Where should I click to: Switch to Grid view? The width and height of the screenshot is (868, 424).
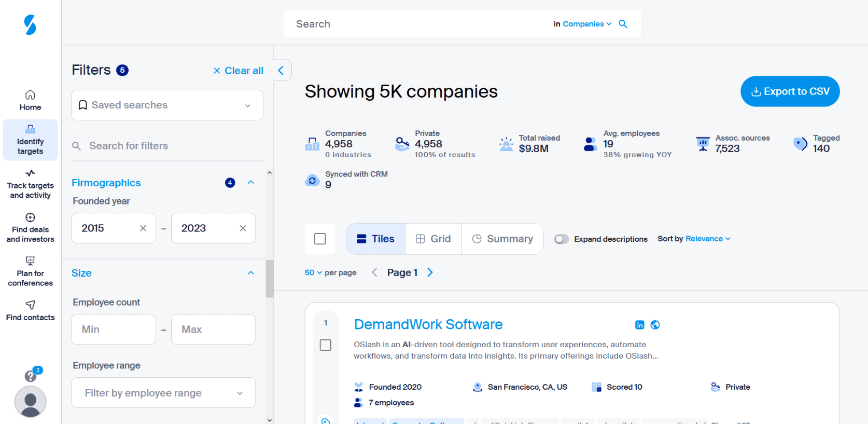(433, 239)
